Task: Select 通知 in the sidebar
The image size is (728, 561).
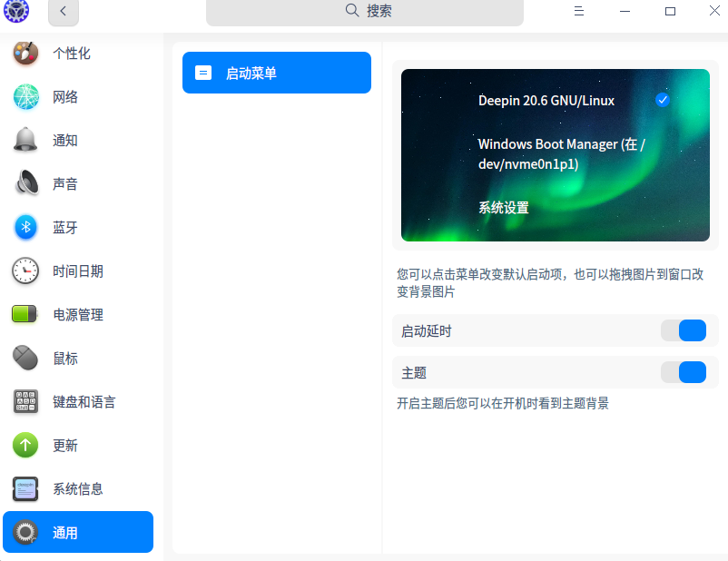Action: (78, 140)
